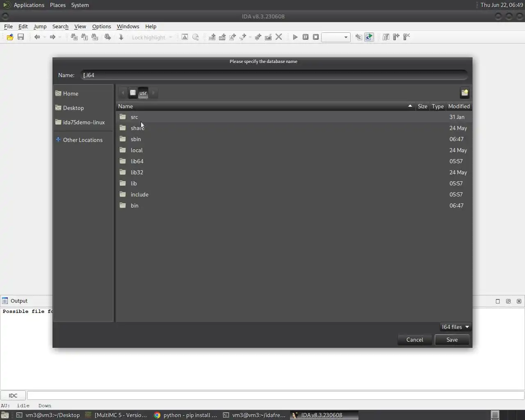Image resolution: width=525 pixels, height=420 pixels.
Task: Open the Search menu
Action: (60, 26)
